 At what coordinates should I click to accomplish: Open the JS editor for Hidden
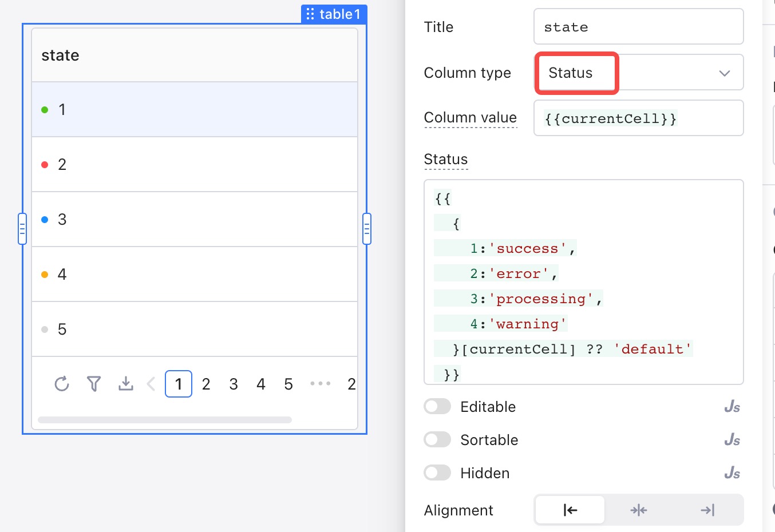coord(731,473)
